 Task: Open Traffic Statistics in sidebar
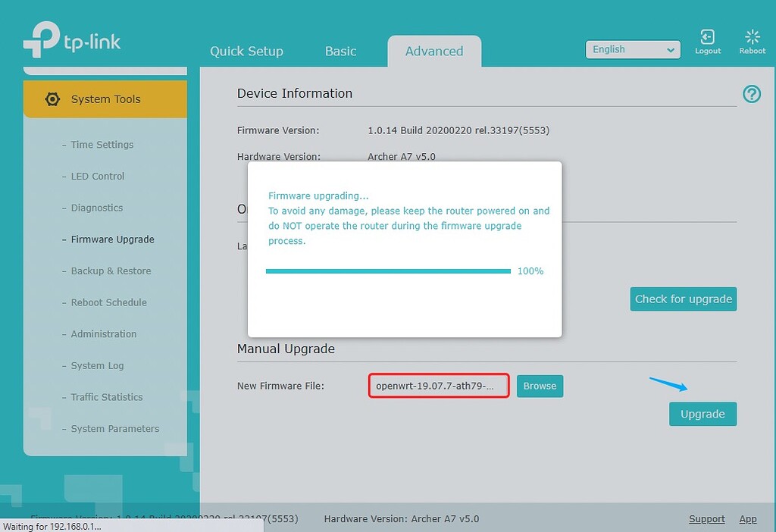click(x=106, y=397)
